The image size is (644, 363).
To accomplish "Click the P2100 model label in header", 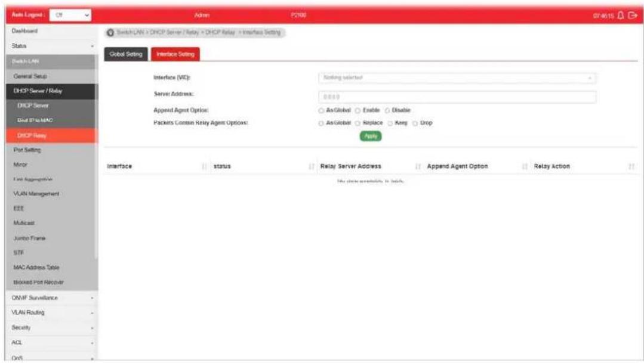I will pos(298,15).
